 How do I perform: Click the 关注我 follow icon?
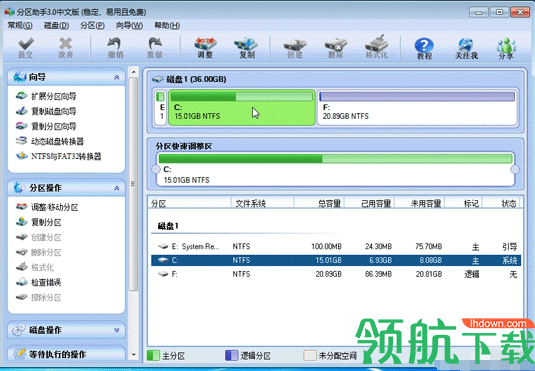(466, 48)
